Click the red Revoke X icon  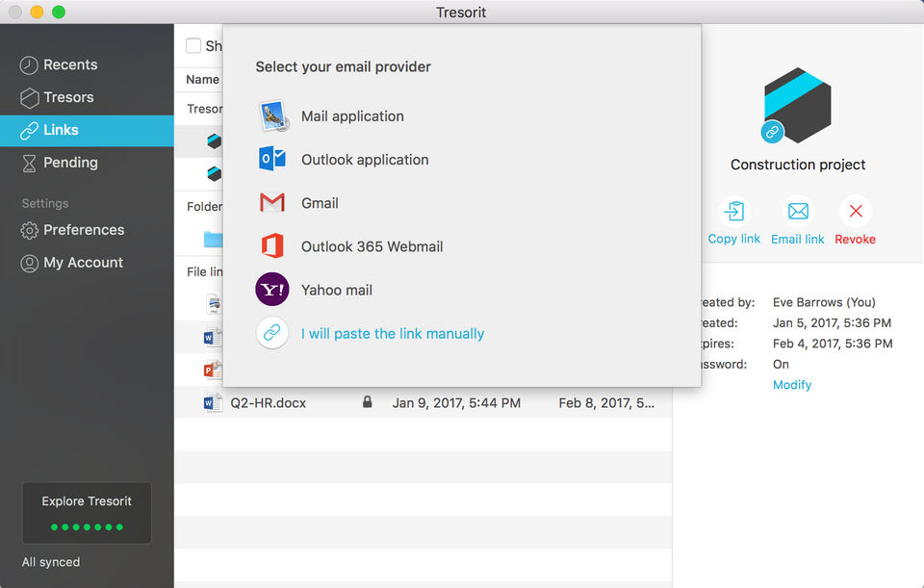pos(856,211)
